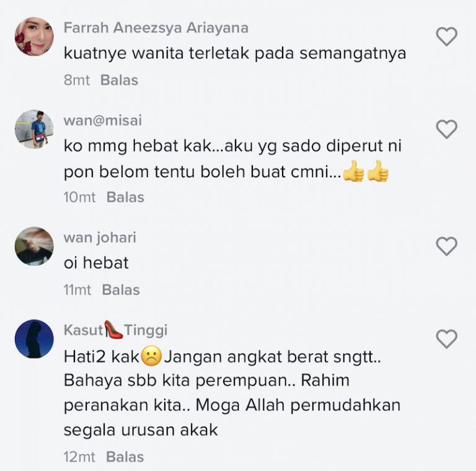The width and height of the screenshot is (476, 471).
Task: Reply via Balas next to 11mt
Action: pos(121,290)
